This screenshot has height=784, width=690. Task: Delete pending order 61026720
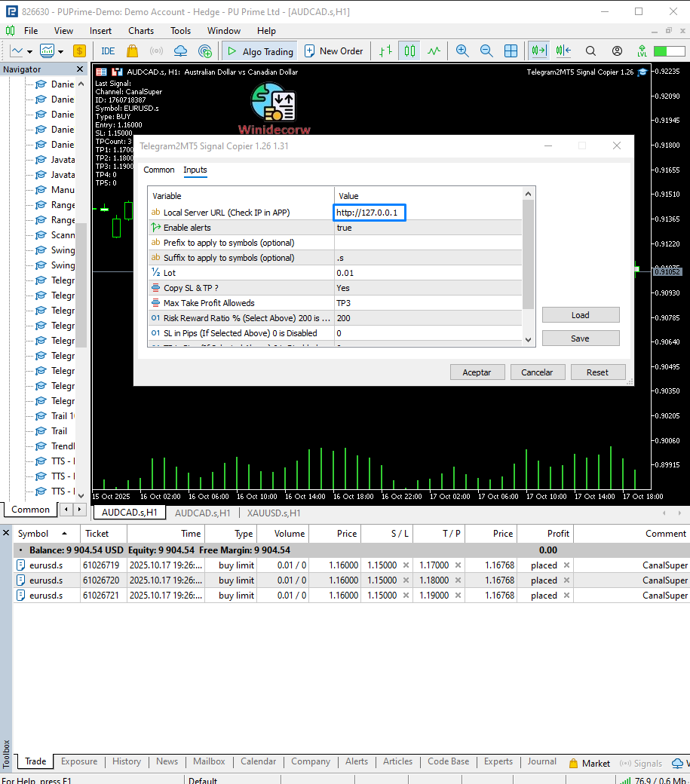pyautogui.click(x=566, y=580)
